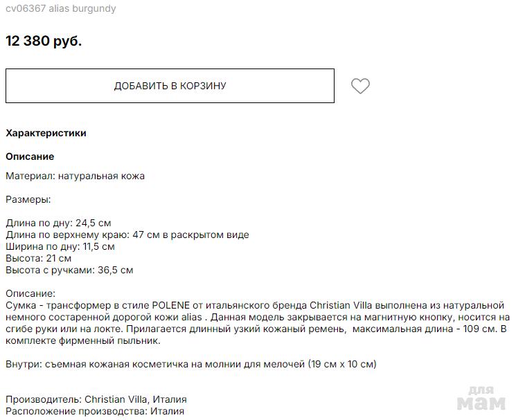Select the bold Описание heading
This screenshot has height=420, width=516.
(x=30, y=156)
